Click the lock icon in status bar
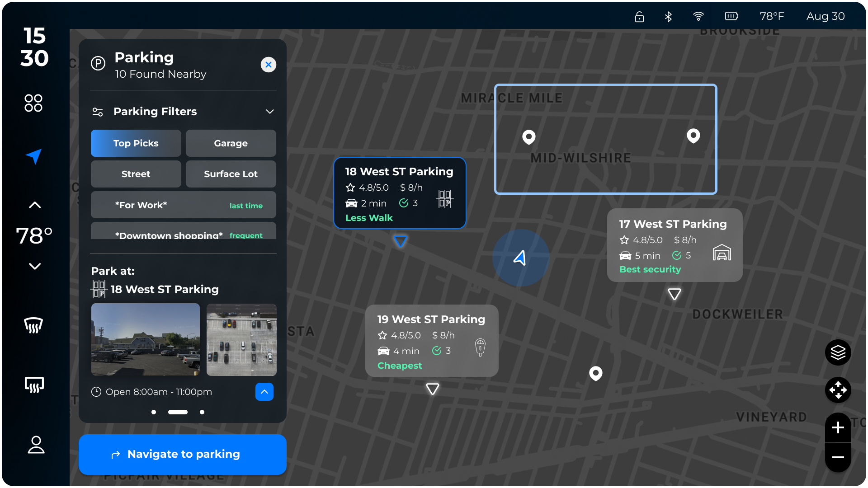 639,17
